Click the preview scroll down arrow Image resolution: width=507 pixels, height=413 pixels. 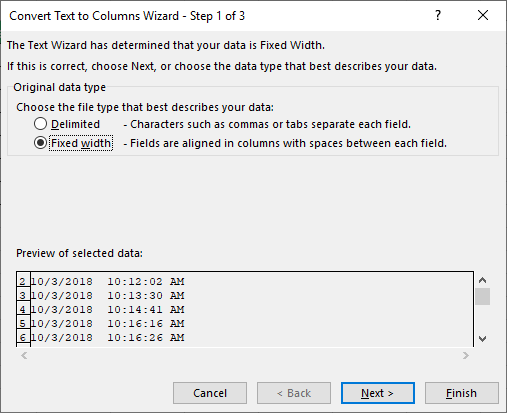click(482, 339)
